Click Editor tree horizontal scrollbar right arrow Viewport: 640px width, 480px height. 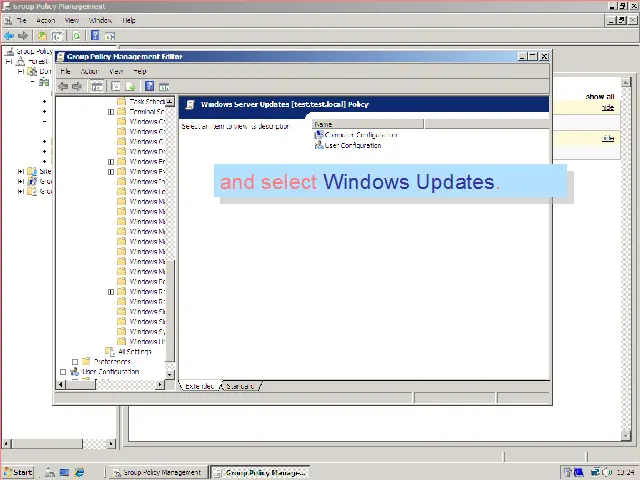point(160,384)
